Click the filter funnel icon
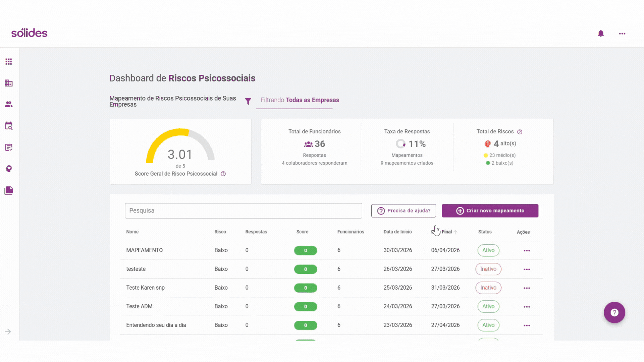 pos(248,101)
